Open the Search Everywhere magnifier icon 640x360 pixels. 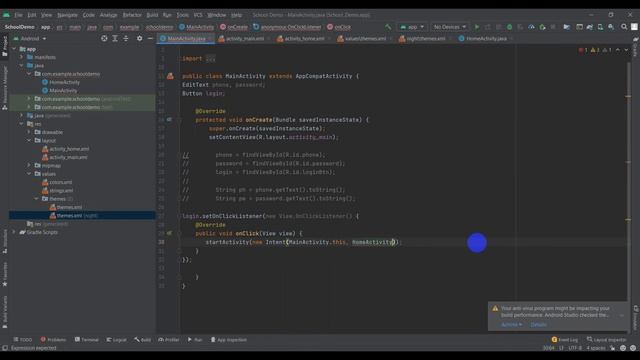[x=624, y=27]
